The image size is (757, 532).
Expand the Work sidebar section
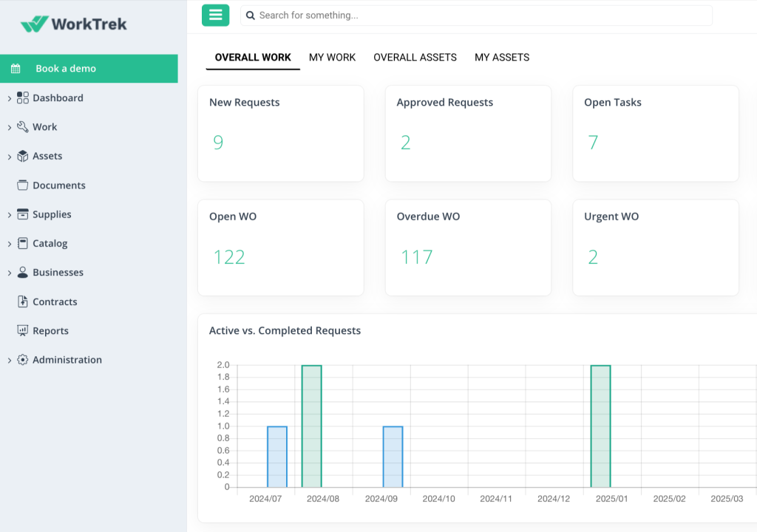10,126
